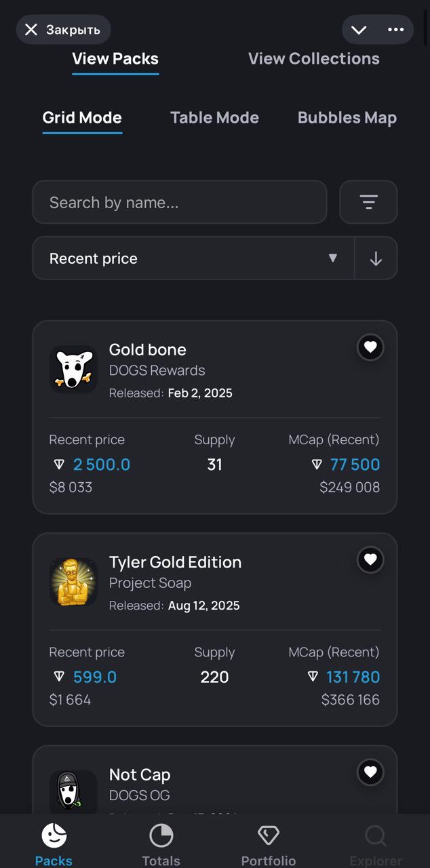The height and width of the screenshot is (868, 430).
Task: Favorite the Gold bone pack
Action: (370, 348)
